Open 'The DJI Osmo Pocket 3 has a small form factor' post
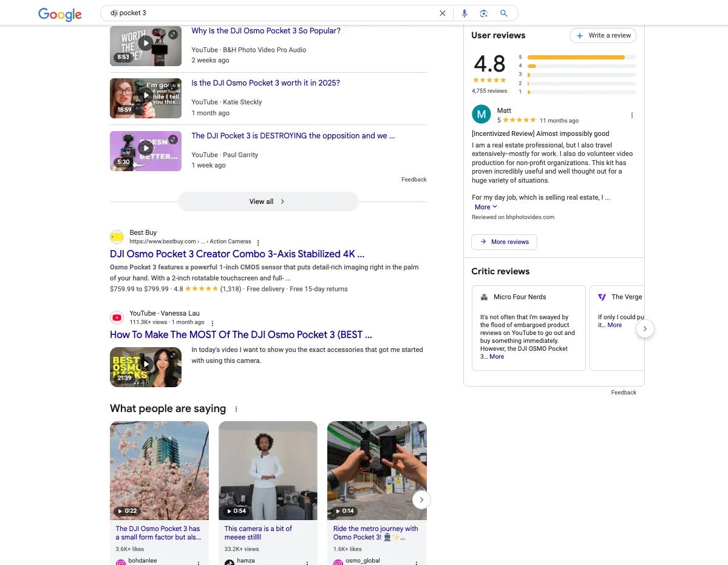The width and height of the screenshot is (728, 565). click(x=158, y=532)
